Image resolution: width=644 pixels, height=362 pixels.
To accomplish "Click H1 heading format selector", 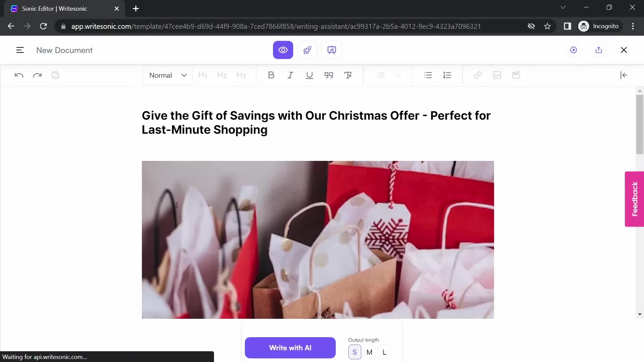I will (x=203, y=75).
